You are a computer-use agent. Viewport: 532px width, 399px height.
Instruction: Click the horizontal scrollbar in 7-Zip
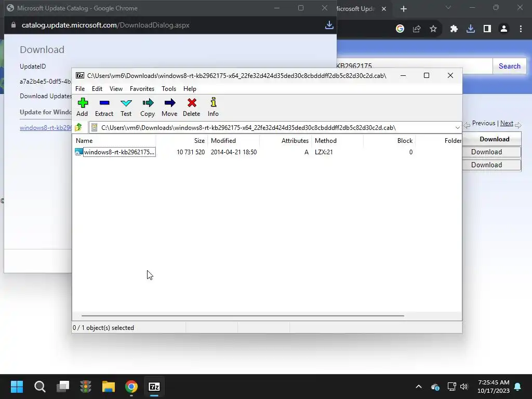pyautogui.click(x=243, y=315)
